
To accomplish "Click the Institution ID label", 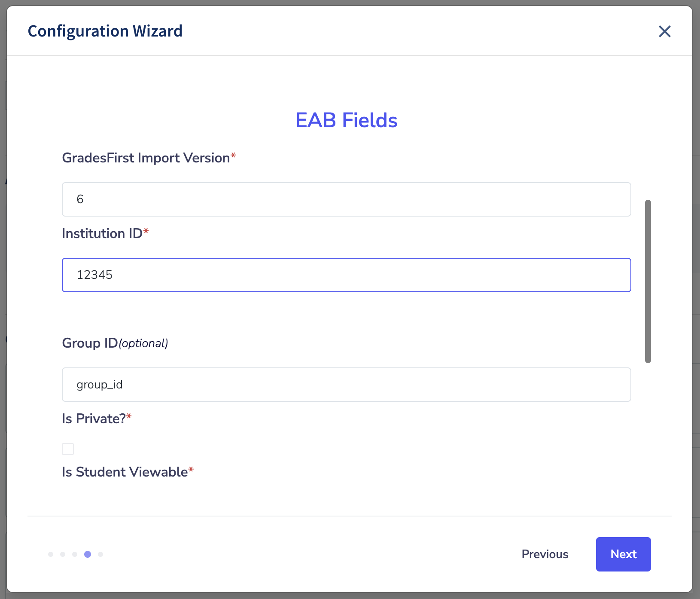I will (x=102, y=234).
